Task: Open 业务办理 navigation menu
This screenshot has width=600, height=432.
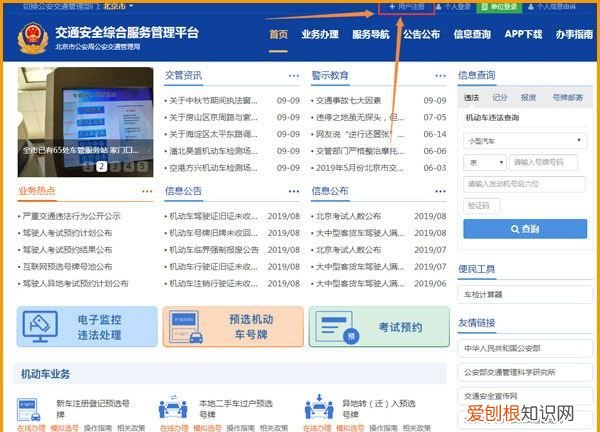Action: [320, 34]
